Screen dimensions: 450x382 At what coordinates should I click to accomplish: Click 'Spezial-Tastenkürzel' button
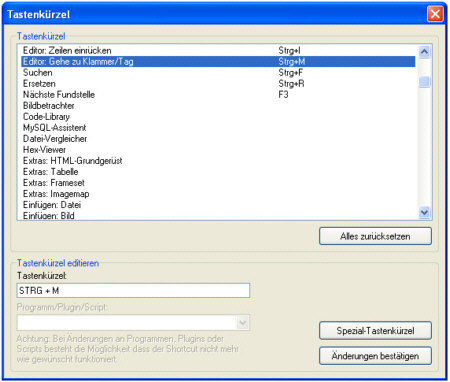(375, 331)
